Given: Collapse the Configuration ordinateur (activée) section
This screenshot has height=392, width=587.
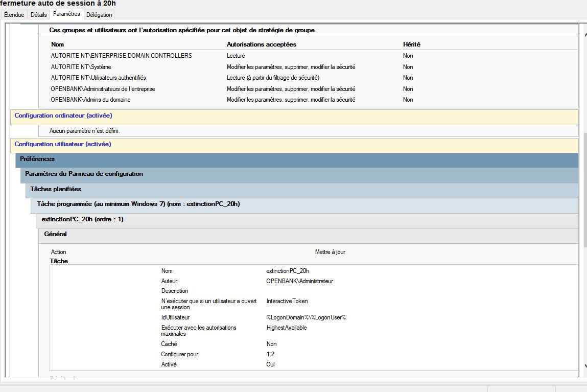Looking at the screenshot, I should point(63,116).
